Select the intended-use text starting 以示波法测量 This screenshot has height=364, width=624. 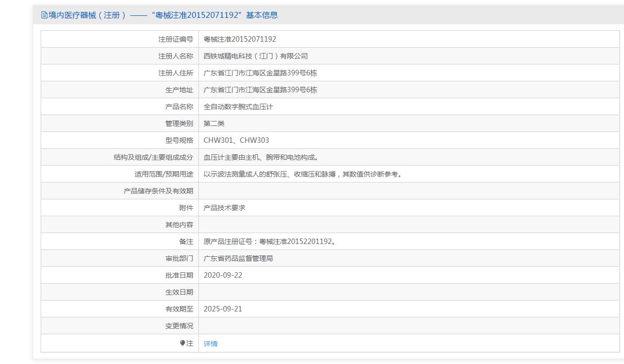(x=304, y=174)
